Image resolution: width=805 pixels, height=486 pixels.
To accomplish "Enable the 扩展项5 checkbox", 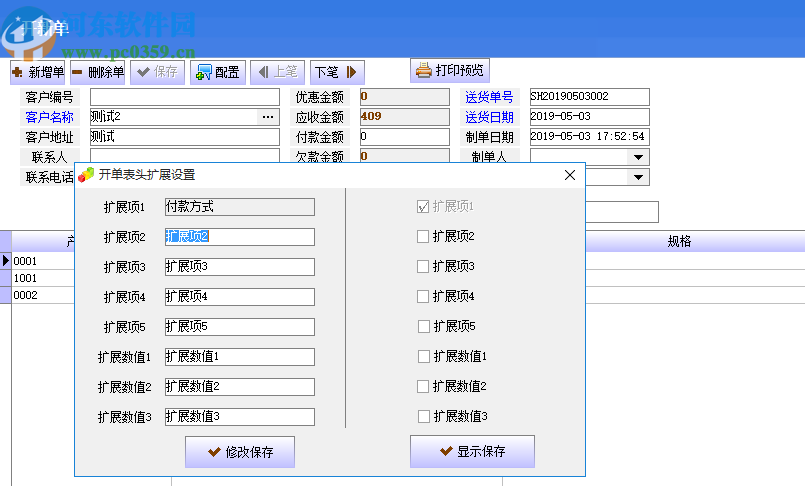I will (424, 326).
